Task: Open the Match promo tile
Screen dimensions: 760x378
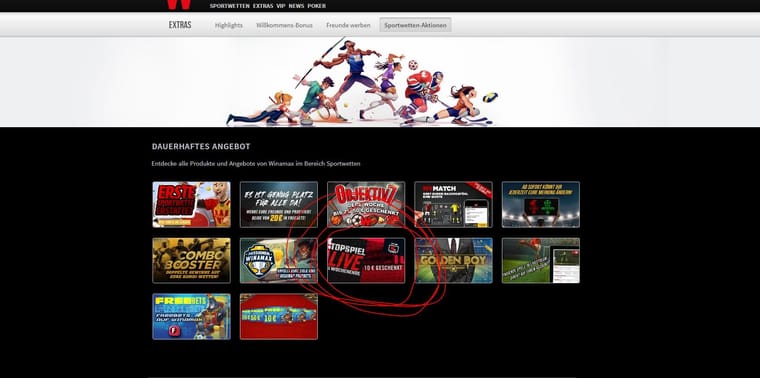Action: click(453, 205)
